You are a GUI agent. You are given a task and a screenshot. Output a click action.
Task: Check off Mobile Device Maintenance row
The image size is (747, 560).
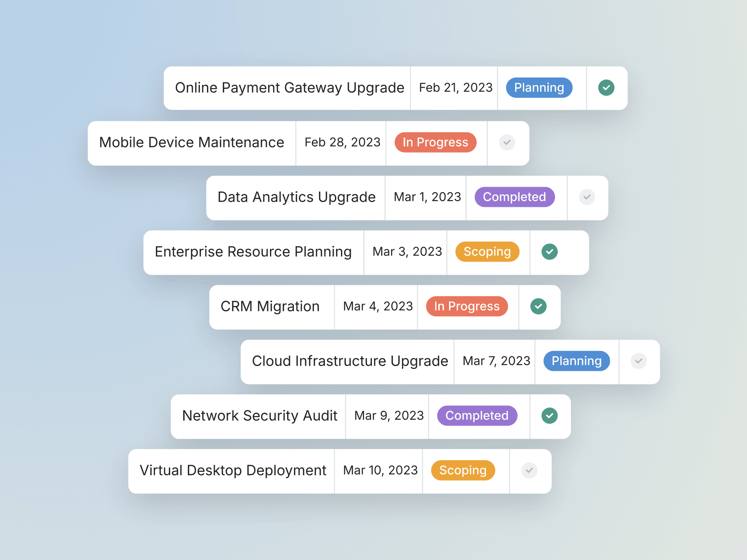coord(507,142)
